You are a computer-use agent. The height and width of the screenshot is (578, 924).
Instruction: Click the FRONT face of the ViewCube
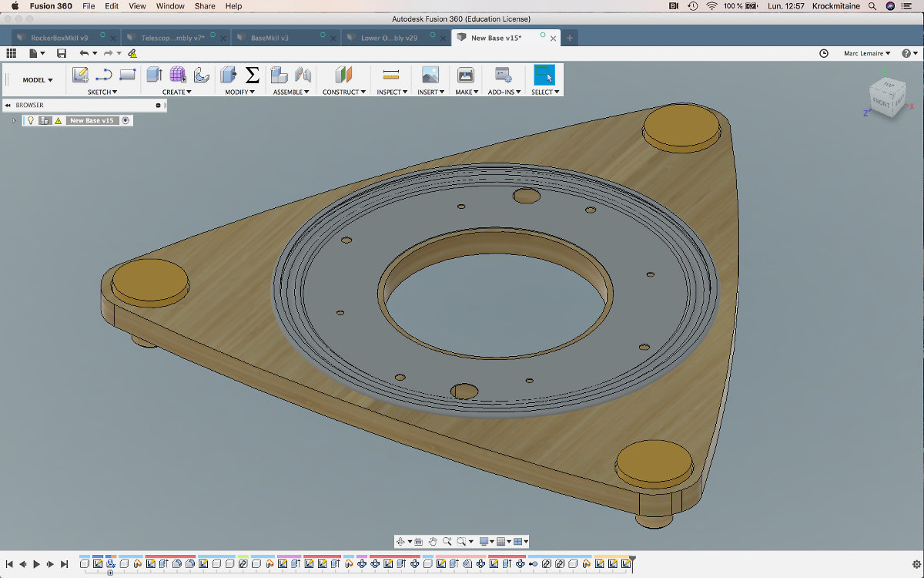880,103
